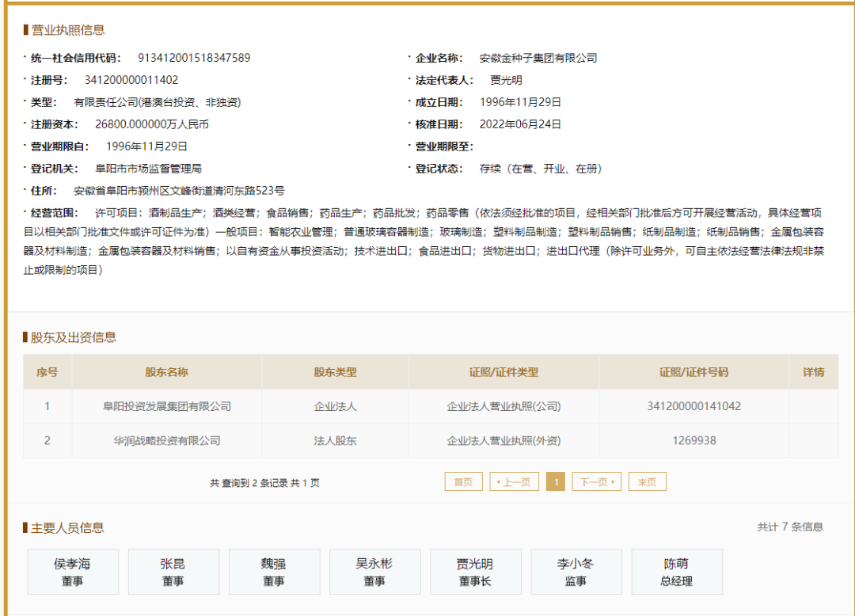The height and width of the screenshot is (616, 855).
Task: Open personnel card 陈萌 总经理
Action: 677,572
